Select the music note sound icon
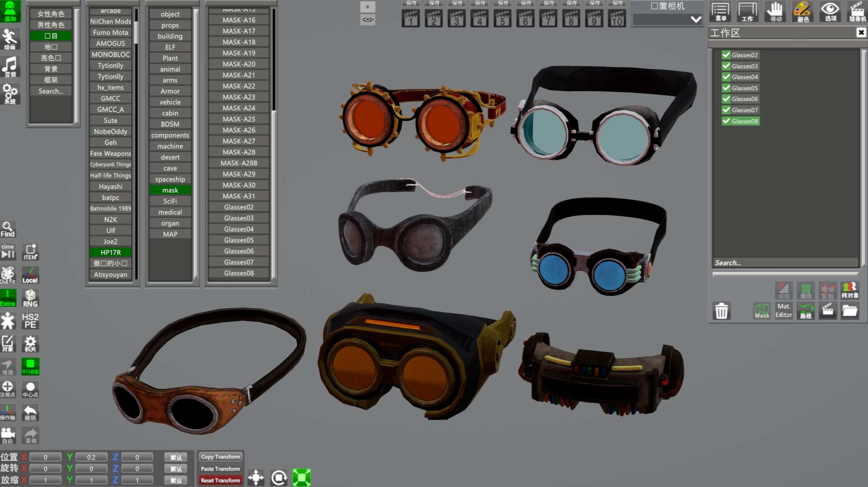The image size is (868, 487). point(10,67)
